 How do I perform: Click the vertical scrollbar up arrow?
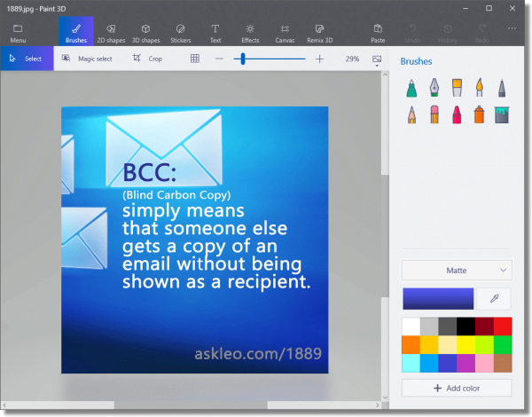click(x=385, y=75)
